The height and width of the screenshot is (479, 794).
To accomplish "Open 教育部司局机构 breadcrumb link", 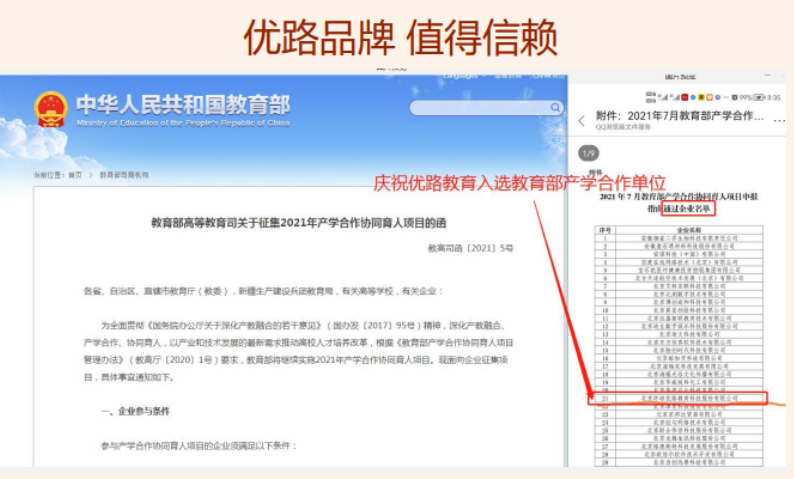I will pos(124,175).
